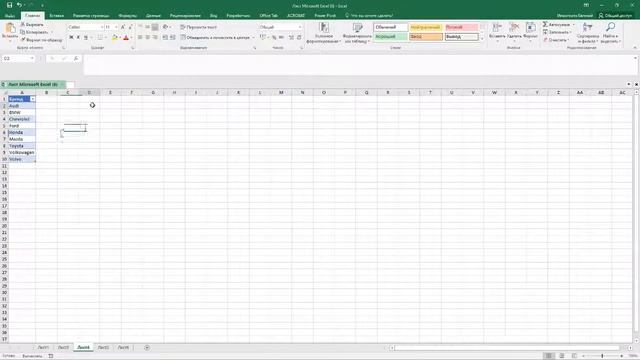Viewport: 640px width, 360px height.
Task: Apply the Normal cell style
Action: pyautogui.click(x=391, y=27)
